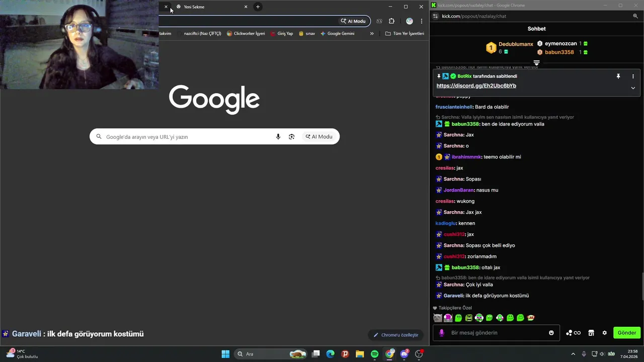
Task: Click username Garaveli in chat panel
Action: [453, 296]
